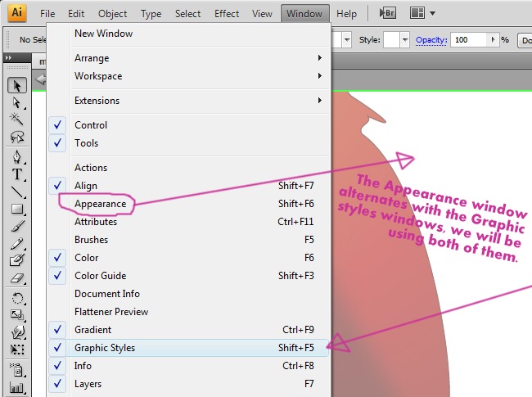Open the Flattener Preview panel

click(x=188, y=312)
